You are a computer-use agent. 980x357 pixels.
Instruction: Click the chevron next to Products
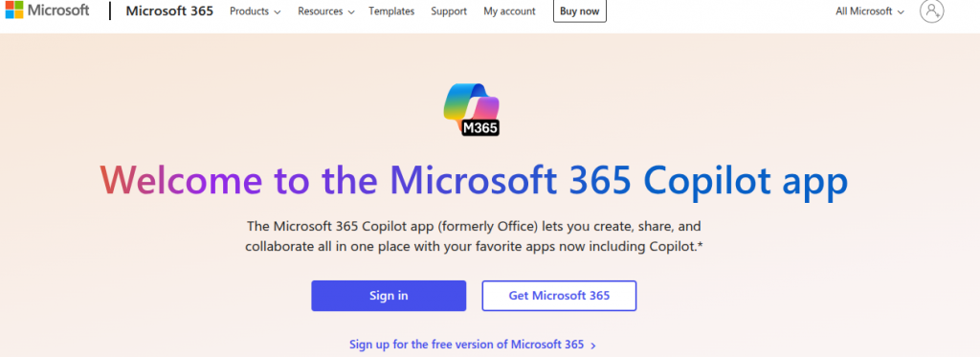(277, 11)
